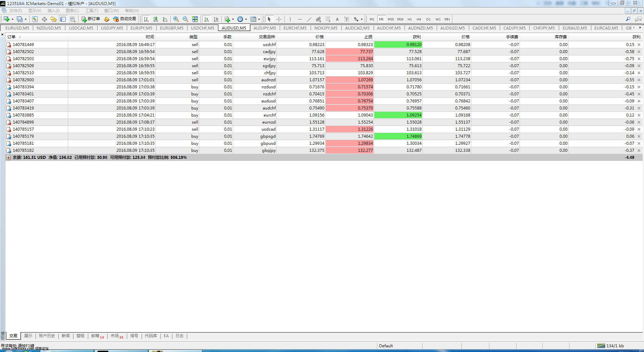
Task: Click the connection status bars 134/1 kb
Action: pos(610,346)
